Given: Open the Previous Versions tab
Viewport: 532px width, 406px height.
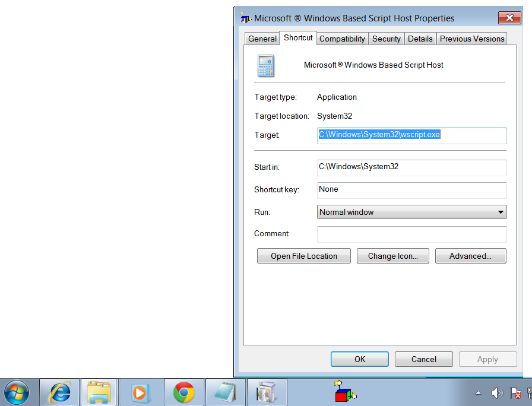Looking at the screenshot, I should tap(471, 38).
